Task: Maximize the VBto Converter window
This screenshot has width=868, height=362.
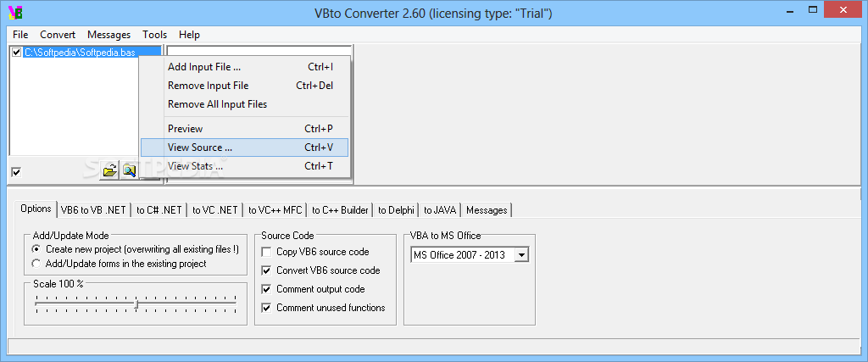Action: (813, 10)
